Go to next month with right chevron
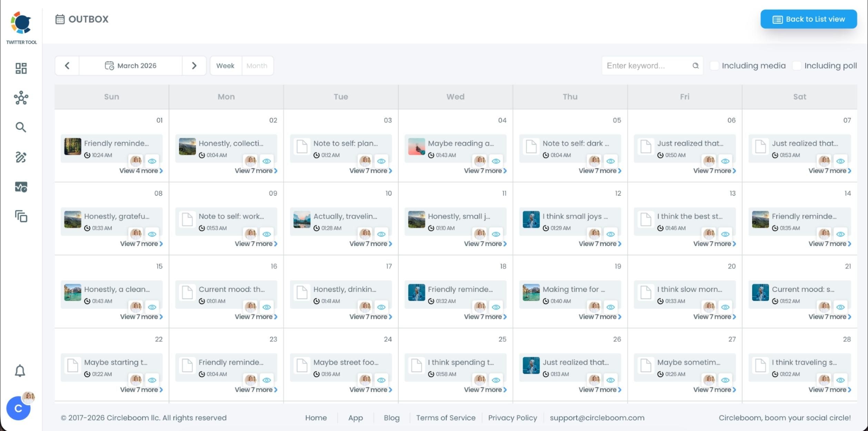 [194, 65]
